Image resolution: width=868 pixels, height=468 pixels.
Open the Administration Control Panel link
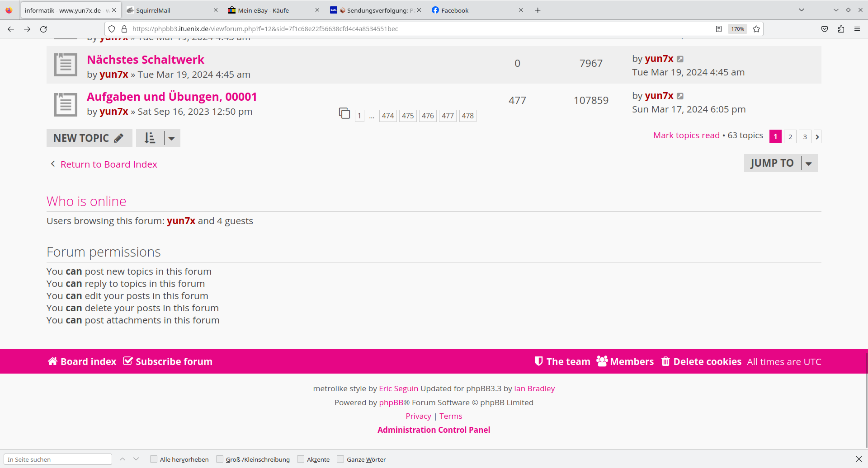[434, 430]
